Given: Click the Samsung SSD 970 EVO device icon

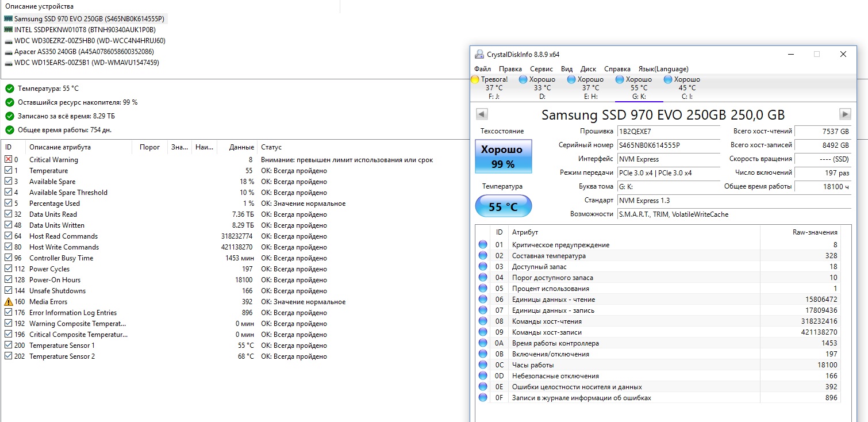Looking at the screenshot, I should click(x=8, y=18).
